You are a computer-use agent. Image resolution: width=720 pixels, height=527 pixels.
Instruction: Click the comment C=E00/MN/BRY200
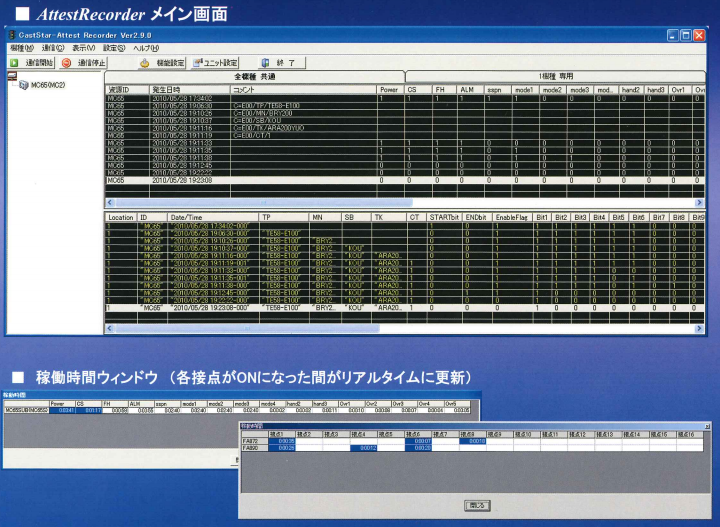click(x=263, y=113)
